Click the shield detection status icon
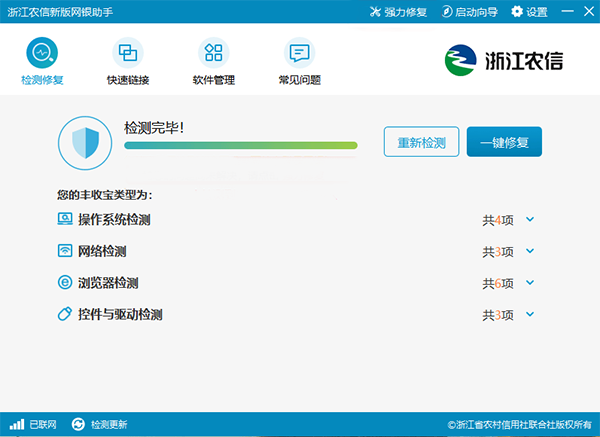Viewport: 600px width, 437px height. click(x=85, y=143)
